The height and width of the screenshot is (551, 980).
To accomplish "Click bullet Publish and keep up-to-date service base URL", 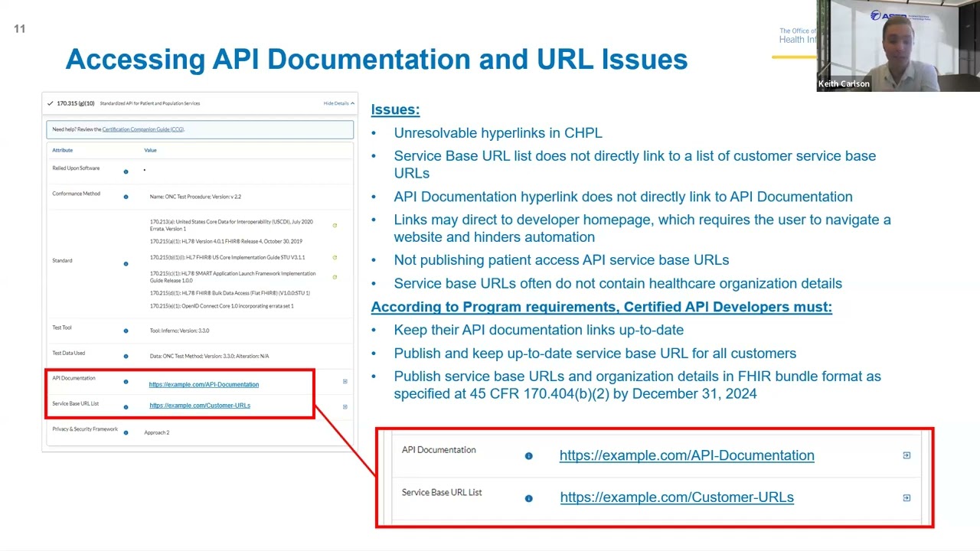I will pyautogui.click(x=595, y=354).
